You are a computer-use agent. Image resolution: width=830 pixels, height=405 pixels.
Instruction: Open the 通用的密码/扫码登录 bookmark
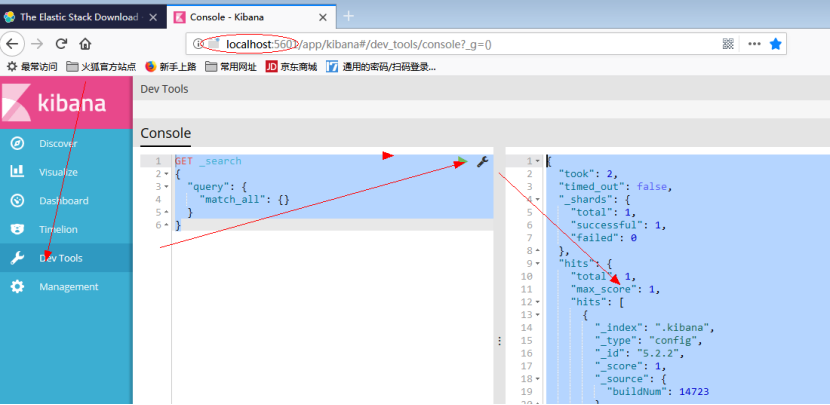pyautogui.click(x=381, y=67)
